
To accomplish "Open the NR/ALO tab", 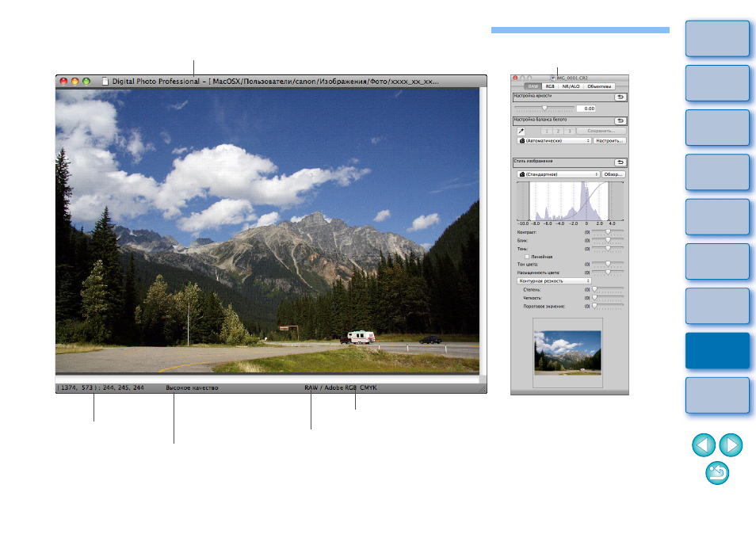I will [x=571, y=86].
